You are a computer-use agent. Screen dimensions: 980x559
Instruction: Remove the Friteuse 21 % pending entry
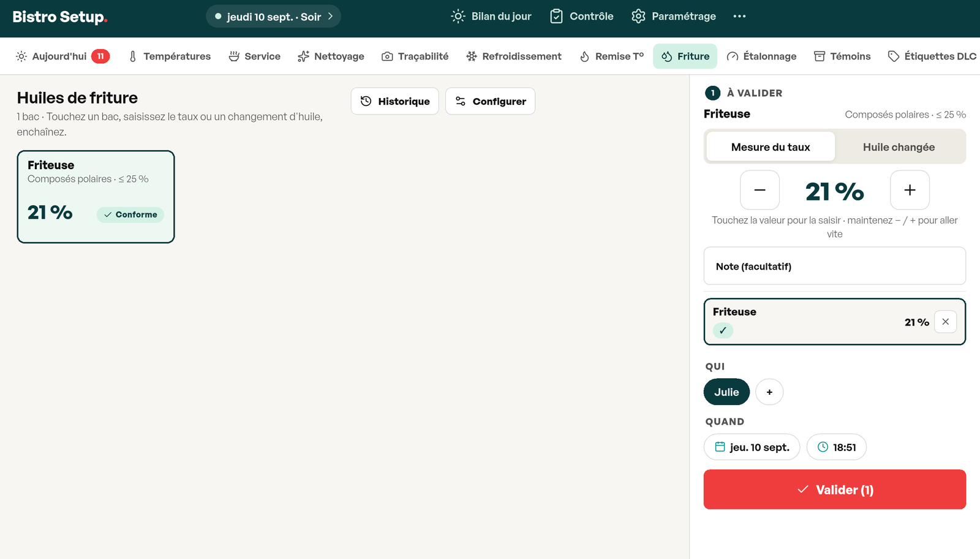click(x=945, y=322)
